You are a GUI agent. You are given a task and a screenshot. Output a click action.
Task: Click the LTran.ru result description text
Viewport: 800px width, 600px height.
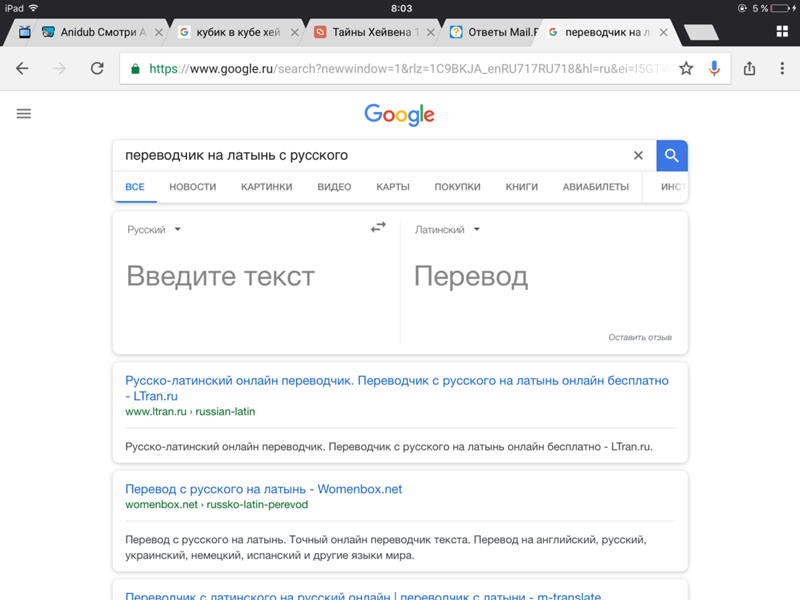389,447
